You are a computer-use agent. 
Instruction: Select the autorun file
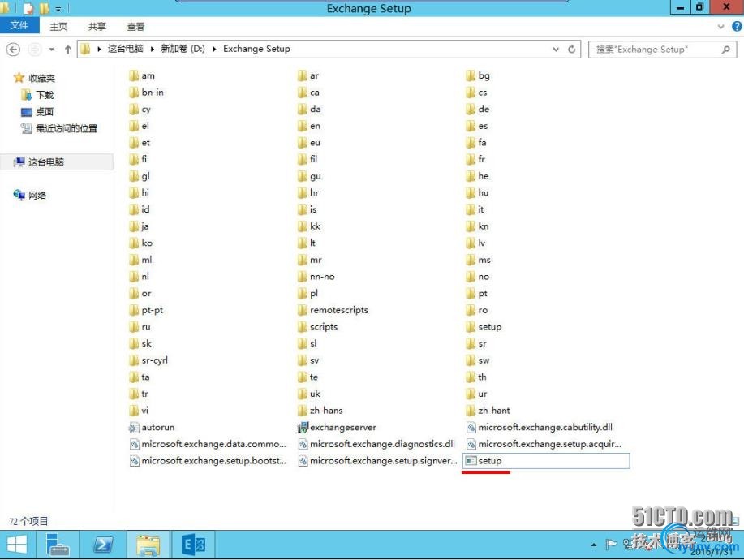tap(152, 428)
